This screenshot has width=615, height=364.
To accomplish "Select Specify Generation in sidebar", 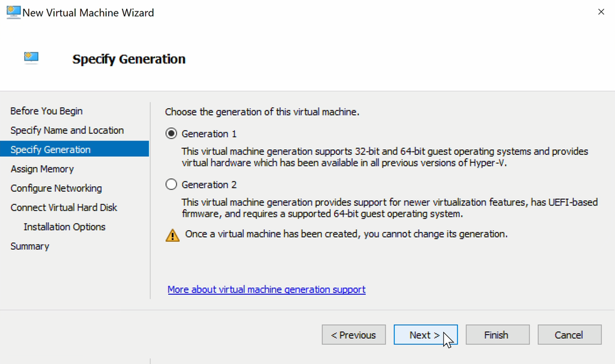I will (50, 150).
